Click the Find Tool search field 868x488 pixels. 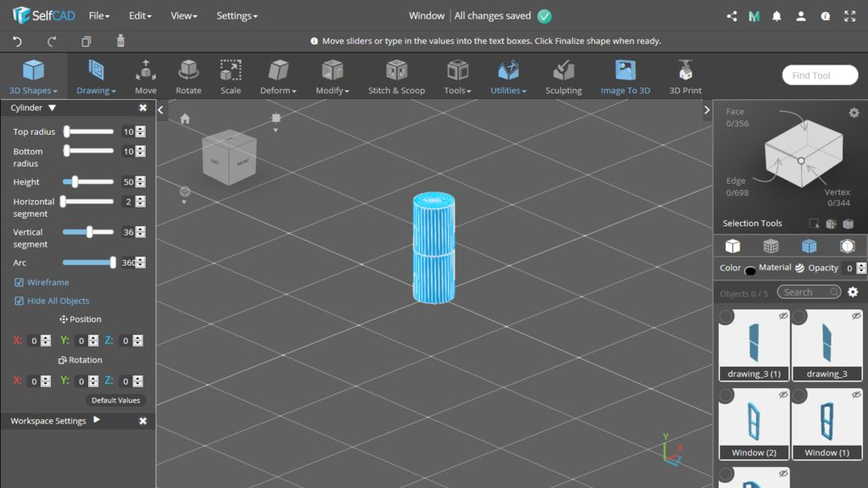pos(819,75)
